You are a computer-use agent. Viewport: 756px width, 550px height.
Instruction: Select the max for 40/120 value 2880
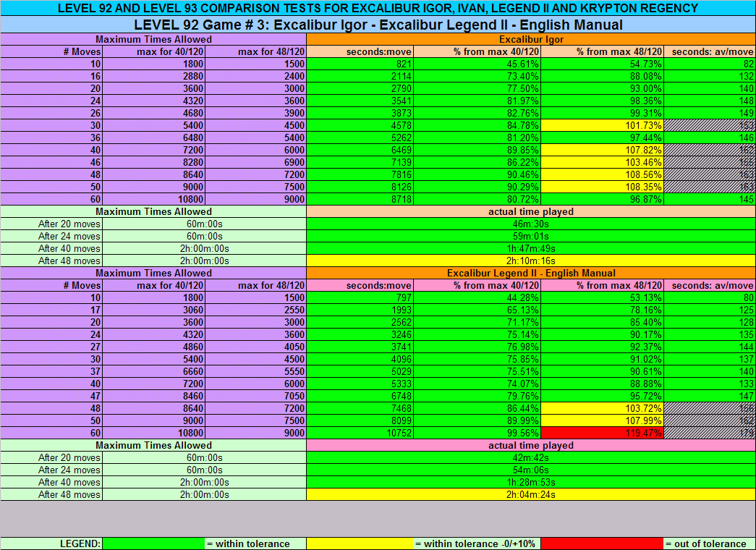point(154,76)
